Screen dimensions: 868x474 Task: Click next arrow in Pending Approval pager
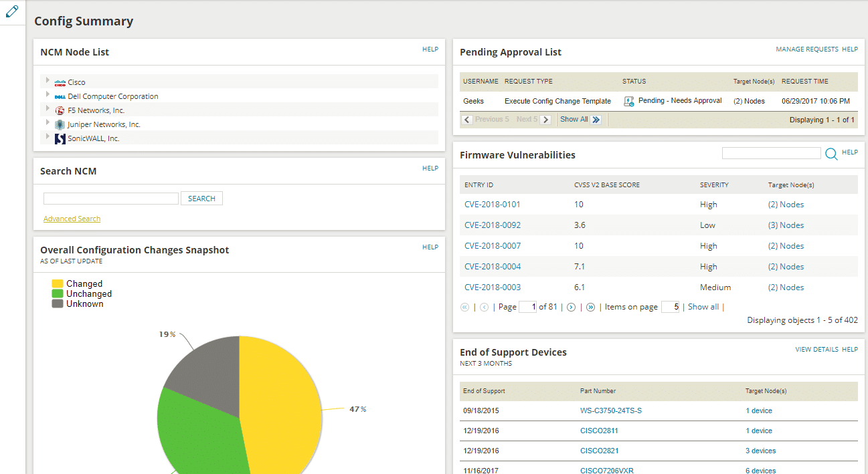click(x=545, y=120)
